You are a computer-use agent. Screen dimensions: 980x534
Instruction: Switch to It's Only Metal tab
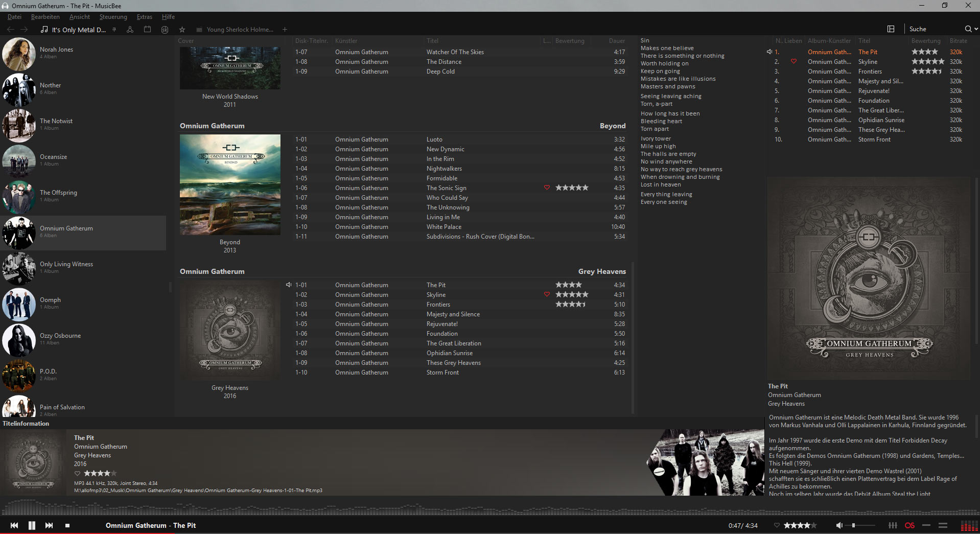[74, 30]
